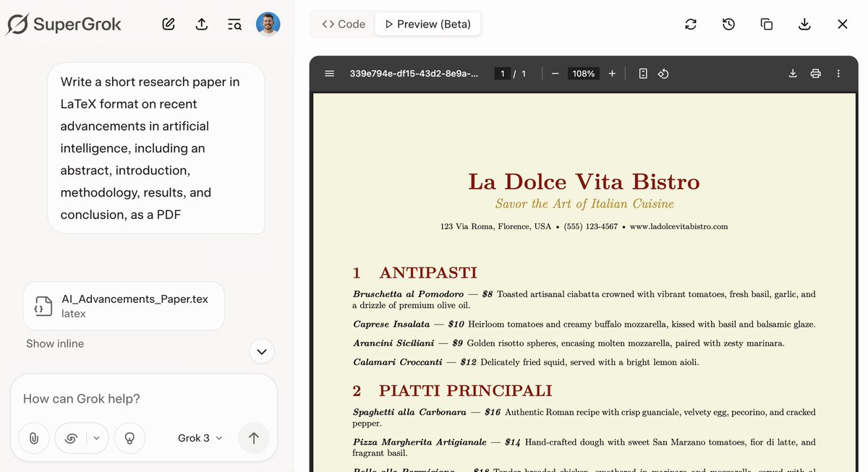Close the preview panel
This screenshot has width=868, height=472.
pyautogui.click(x=842, y=24)
